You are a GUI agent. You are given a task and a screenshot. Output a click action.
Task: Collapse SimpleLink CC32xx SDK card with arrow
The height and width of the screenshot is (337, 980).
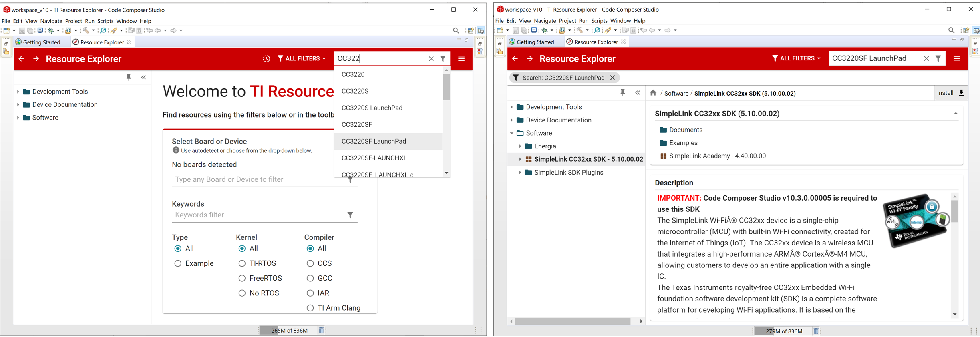tap(956, 114)
